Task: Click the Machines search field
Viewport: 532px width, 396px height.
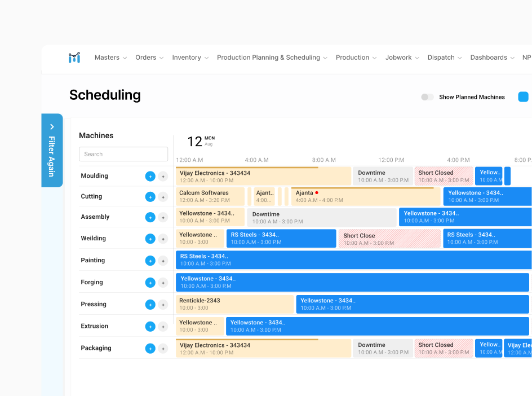Action: tap(123, 154)
